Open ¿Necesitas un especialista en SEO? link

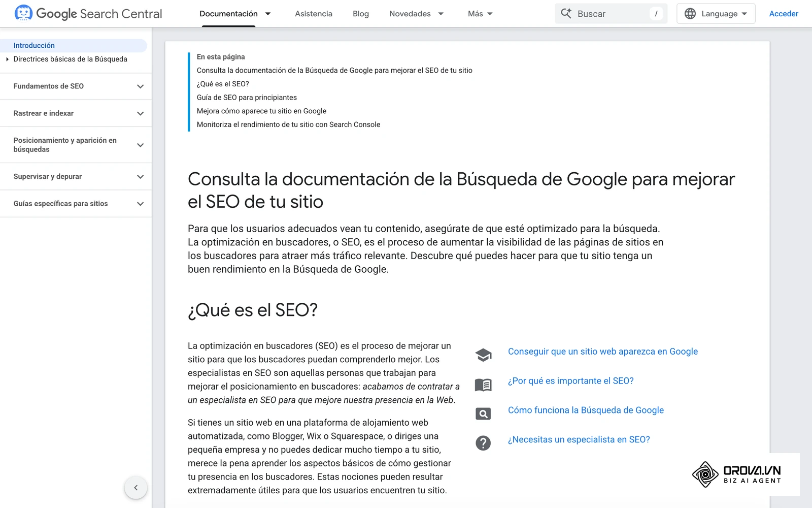(579, 439)
